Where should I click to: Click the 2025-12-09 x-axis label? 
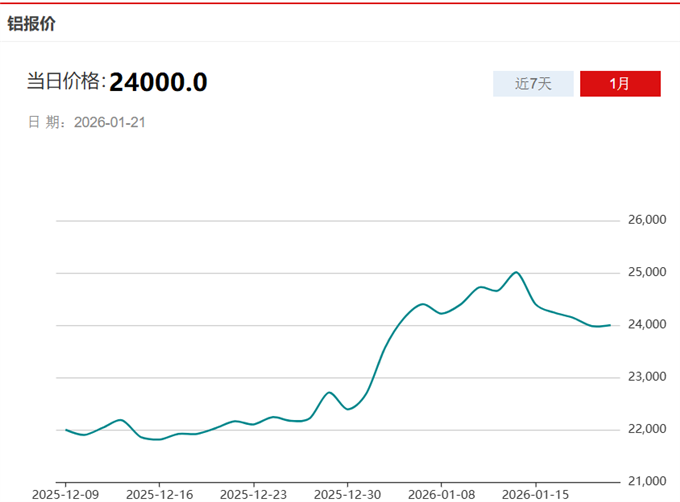coord(65,494)
